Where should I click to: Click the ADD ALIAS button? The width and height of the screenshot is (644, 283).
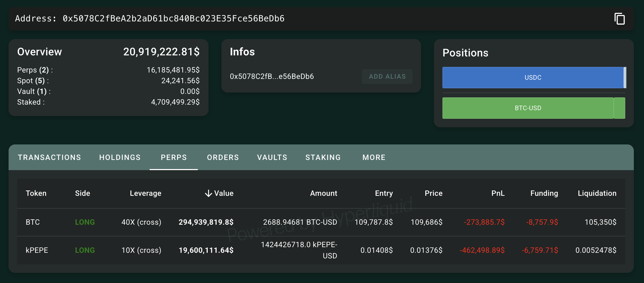click(387, 76)
